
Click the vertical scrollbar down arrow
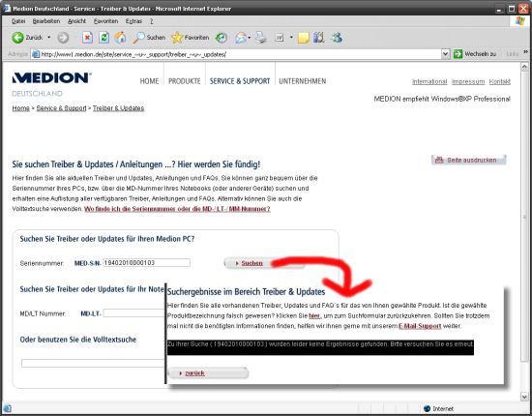point(524,397)
